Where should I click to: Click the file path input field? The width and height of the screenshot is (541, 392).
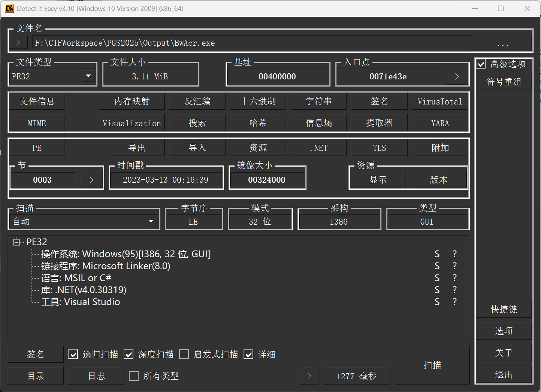[251, 43]
